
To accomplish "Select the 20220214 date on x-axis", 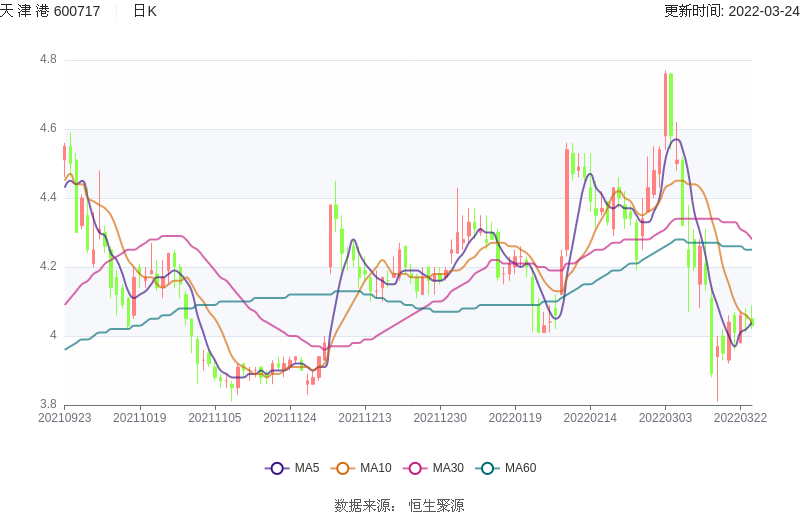I will 591,419.
